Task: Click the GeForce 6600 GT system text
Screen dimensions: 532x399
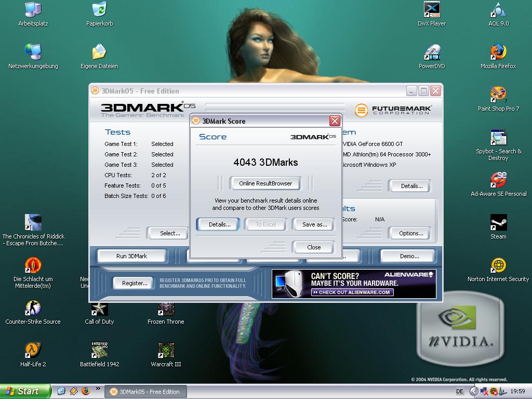Action: coord(373,144)
